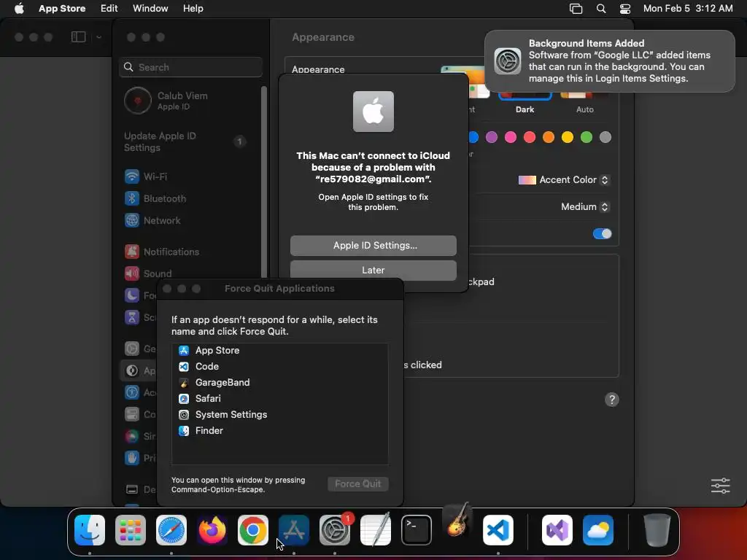Open GarageBand from the Dock

pyautogui.click(x=457, y=520)
